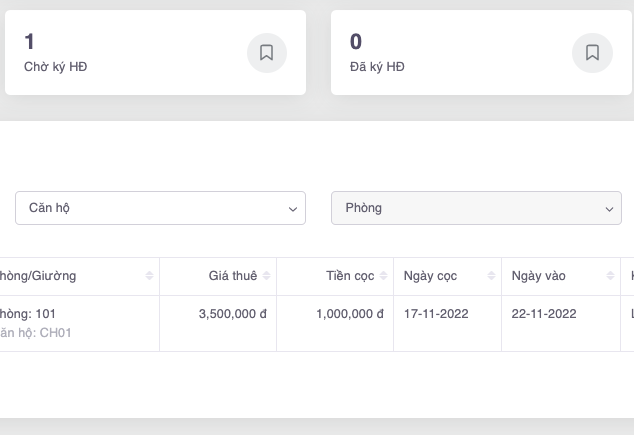This screenshot has height=435, width=634.
Task: Click the Giá thuê column header text
Action: coord(232,276)
